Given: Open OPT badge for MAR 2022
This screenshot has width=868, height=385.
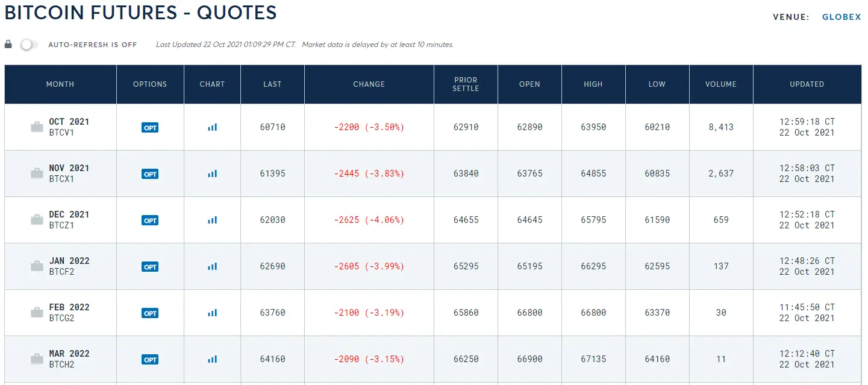Looking at the screenshot, I should (150, 360).
